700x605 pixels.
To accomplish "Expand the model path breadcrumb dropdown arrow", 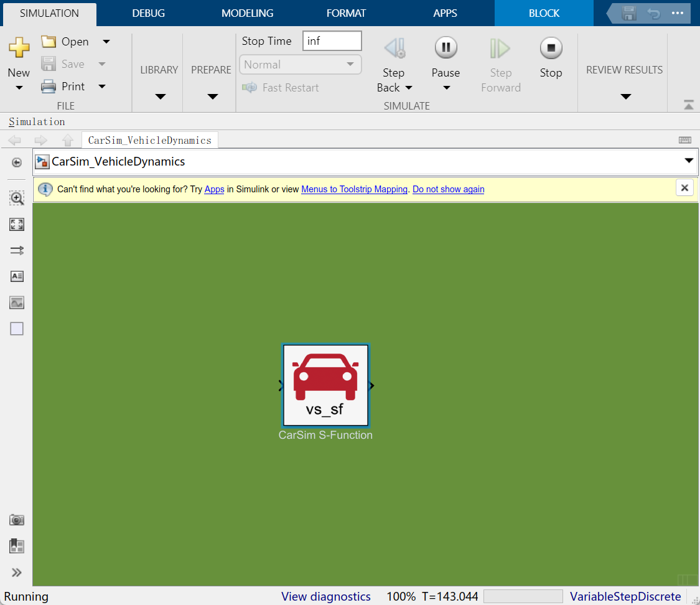I will [x=689, y=161].
